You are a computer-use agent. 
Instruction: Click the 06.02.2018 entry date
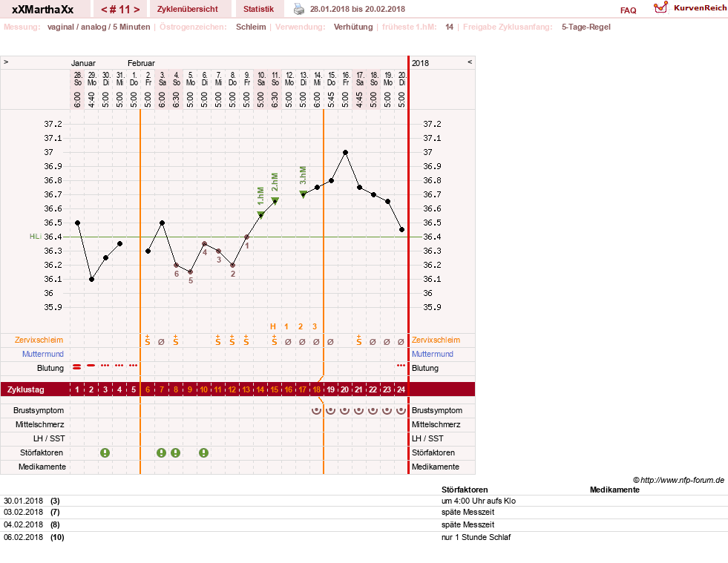[x=23, y=537]
